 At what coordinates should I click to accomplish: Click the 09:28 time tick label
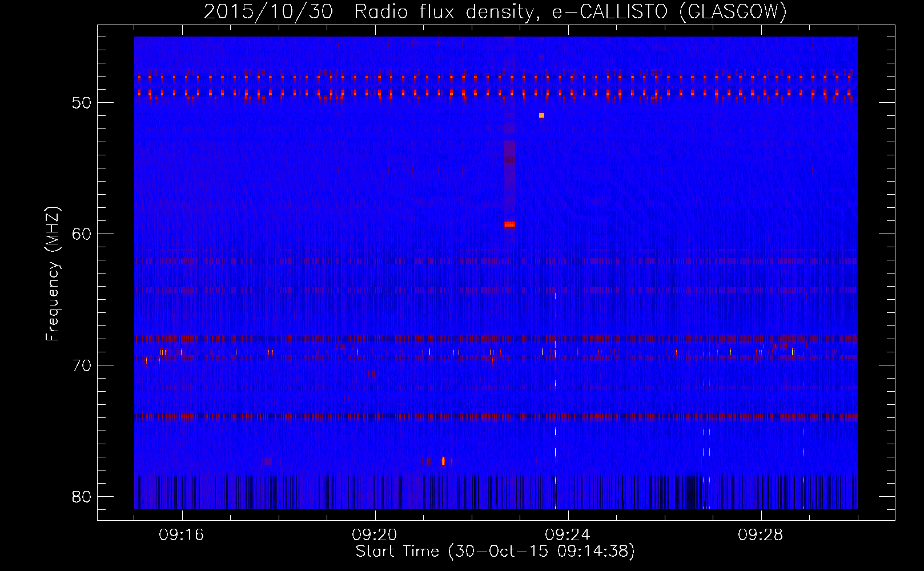761,535
